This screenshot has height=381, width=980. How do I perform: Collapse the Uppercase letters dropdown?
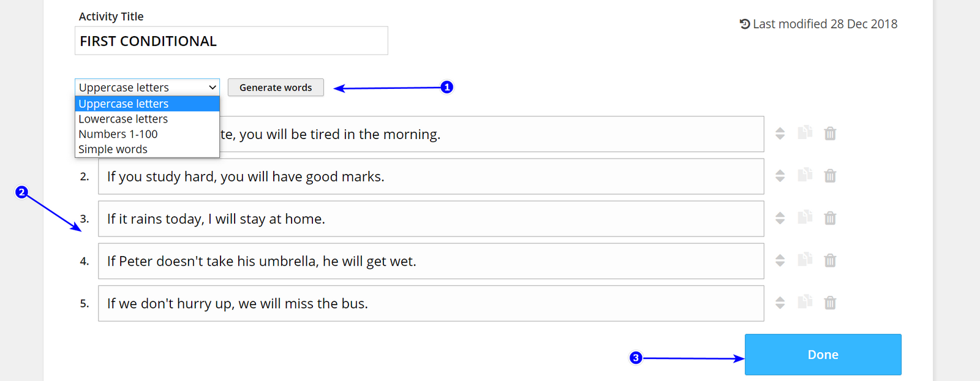point(147,88)
